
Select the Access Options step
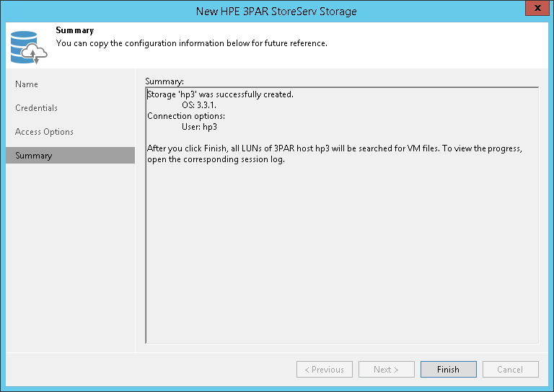coord(44,132)
